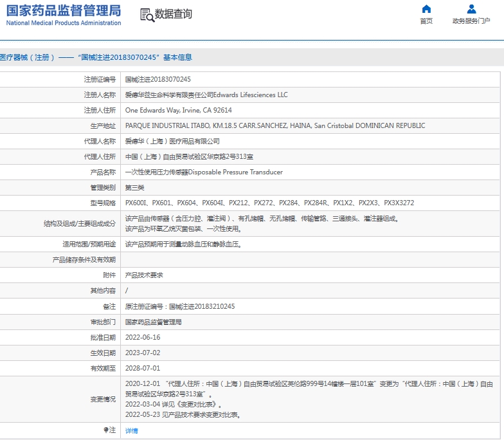
Task: Click the 结构及组成/主要组成成分 row label
Action: pos(80,224)
